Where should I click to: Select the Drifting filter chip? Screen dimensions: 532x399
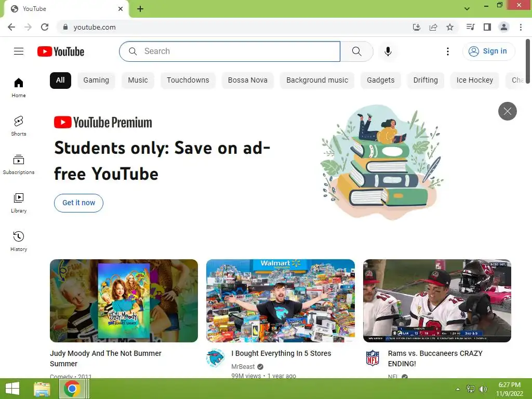pyautogui.click(x=425, y=81)
